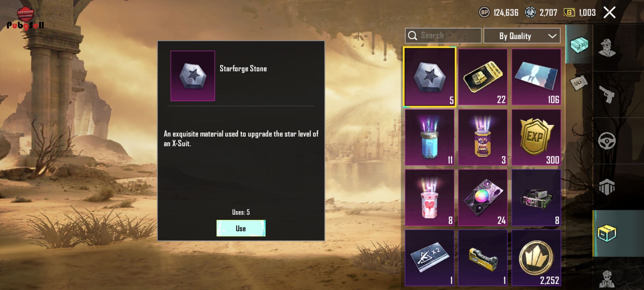The image size is (644, 290).
Task: Select the heart-patterned crate item
Action: 430,198
